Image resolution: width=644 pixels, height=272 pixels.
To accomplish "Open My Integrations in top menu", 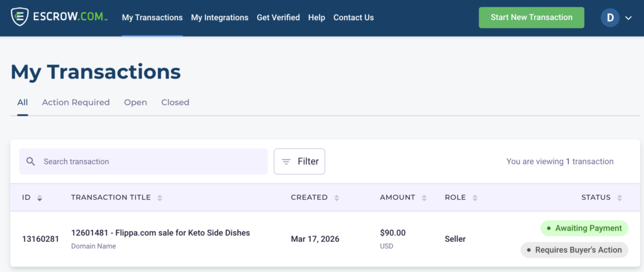I will tap(219, 18).
